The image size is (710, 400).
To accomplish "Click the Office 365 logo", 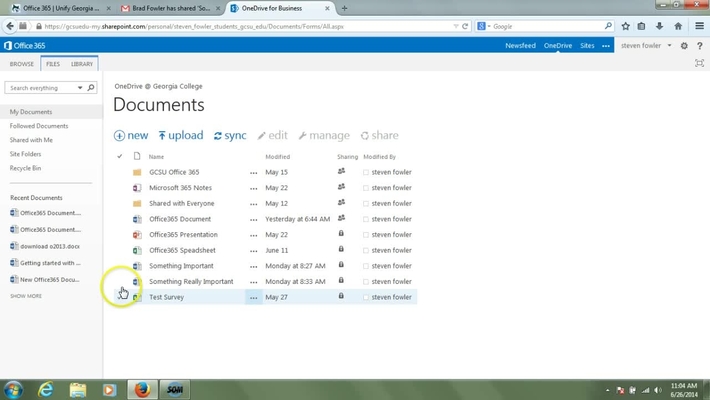I will tap(25, 45).
